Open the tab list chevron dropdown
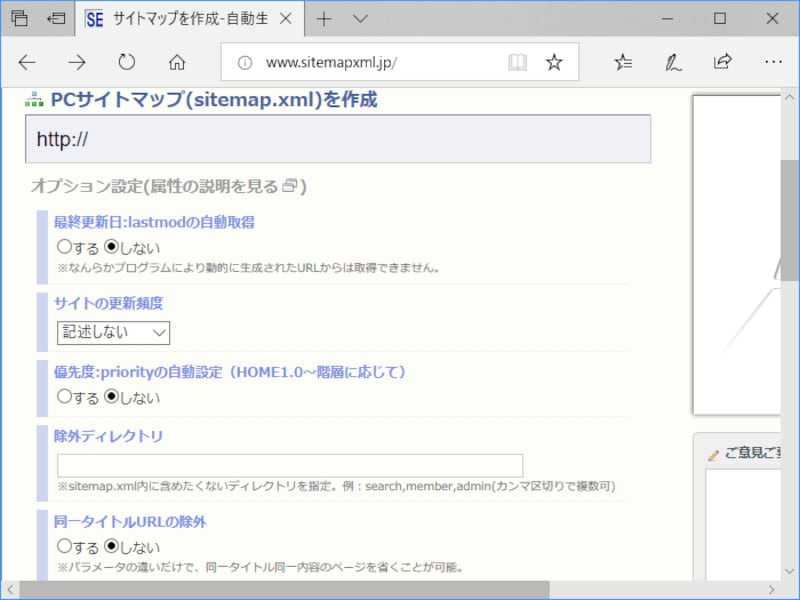The height and width of the screenshot is (600, 800). pyautogui.click(x=361, y=18)
